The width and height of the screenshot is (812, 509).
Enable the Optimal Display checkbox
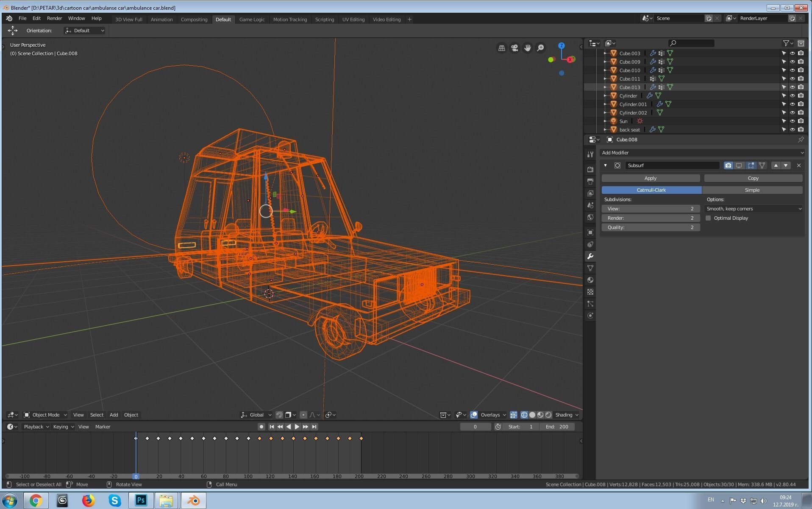point(708,218)
